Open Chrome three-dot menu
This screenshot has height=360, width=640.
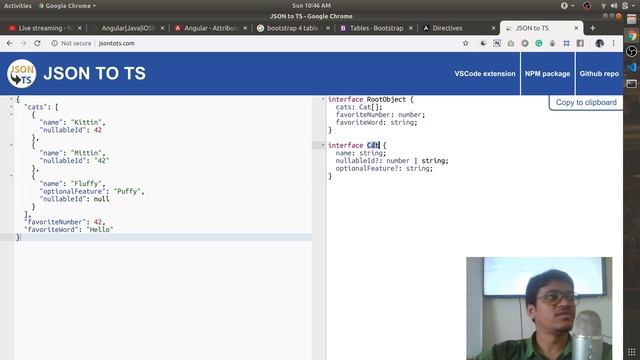point(613,43)
